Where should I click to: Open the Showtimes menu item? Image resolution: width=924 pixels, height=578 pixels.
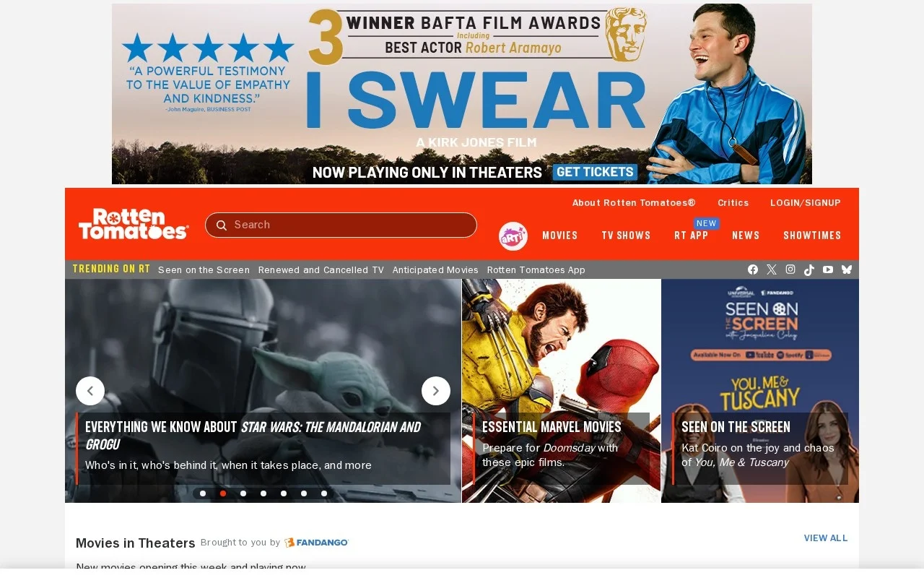[812, 236]
